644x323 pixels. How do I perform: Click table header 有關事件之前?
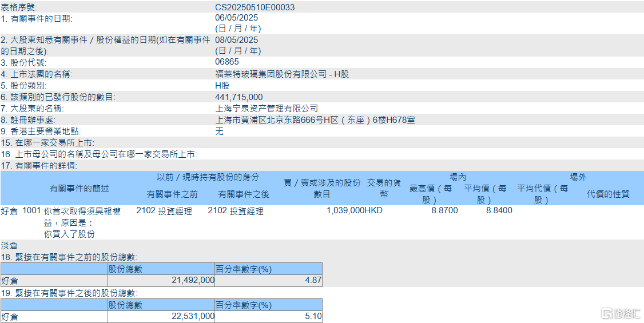pyautogui.click(x=173, y=194)
